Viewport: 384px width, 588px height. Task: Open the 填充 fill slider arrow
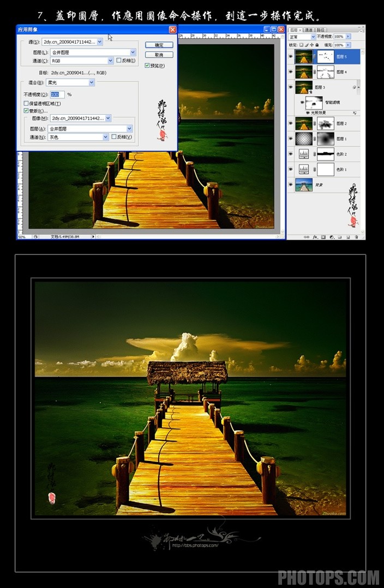pyautogui.click(x=349, y=45)
